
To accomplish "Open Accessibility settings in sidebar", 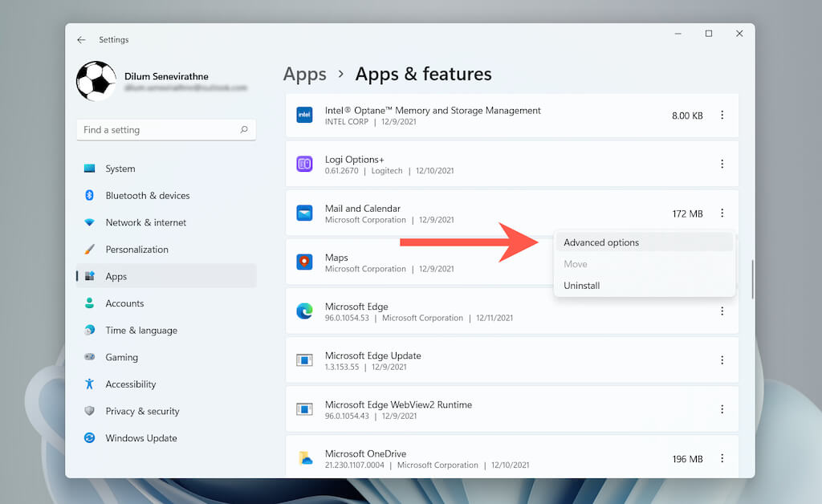I will click(x=131, y=384).
